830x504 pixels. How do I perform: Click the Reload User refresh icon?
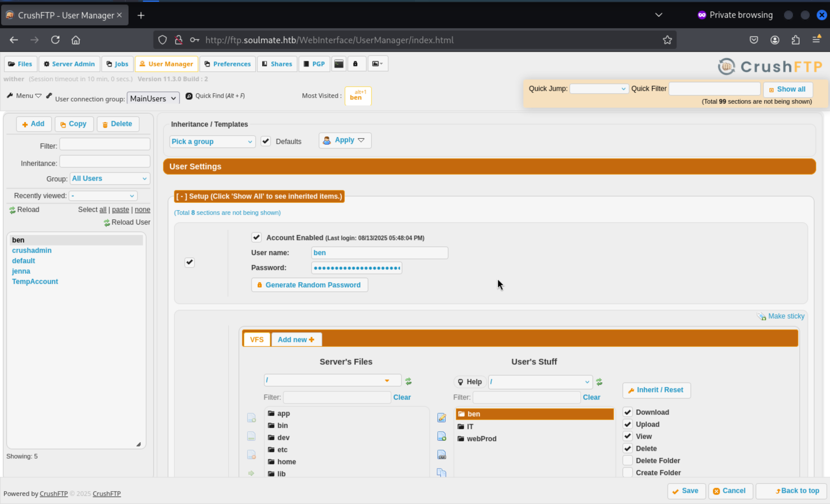[x=107, y=223]
